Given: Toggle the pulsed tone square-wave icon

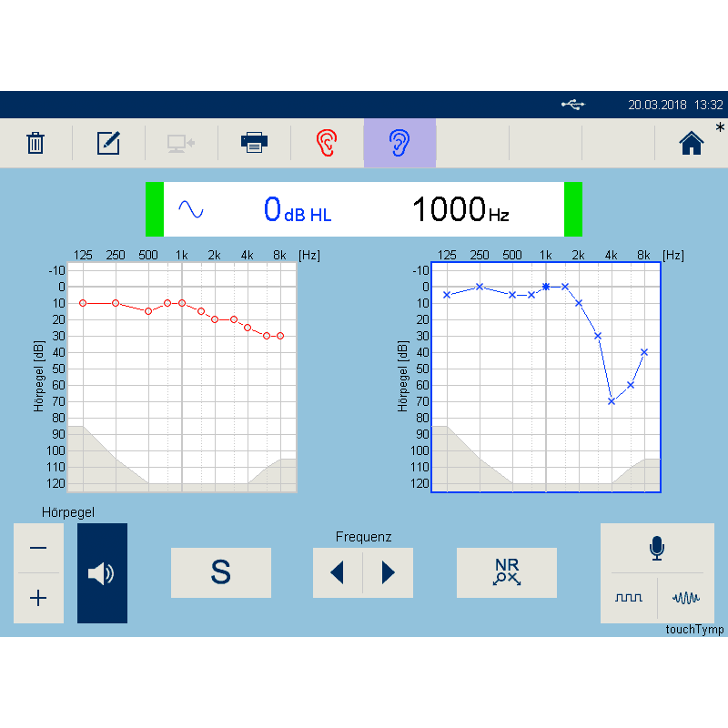Looking at the screenshot, I should pyautogui.click(x=629, y=598).
